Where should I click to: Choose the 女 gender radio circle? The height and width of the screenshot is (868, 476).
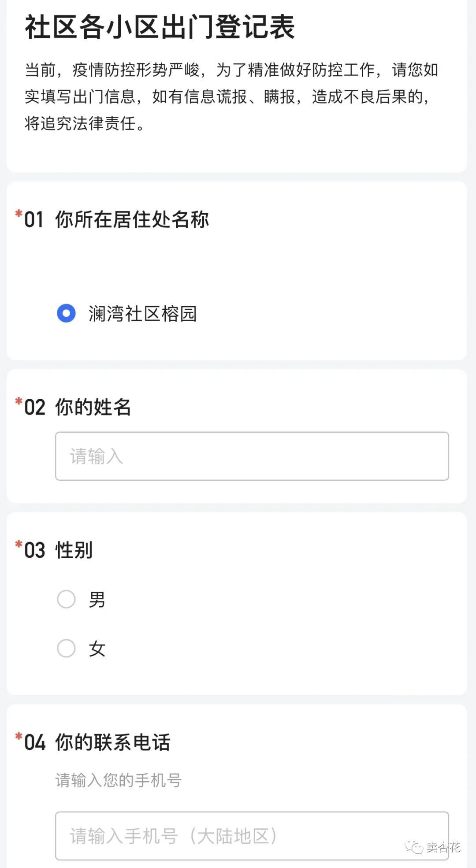coord(66,649)
